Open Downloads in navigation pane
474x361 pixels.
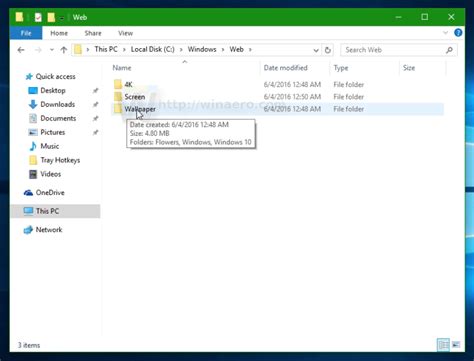57,105
